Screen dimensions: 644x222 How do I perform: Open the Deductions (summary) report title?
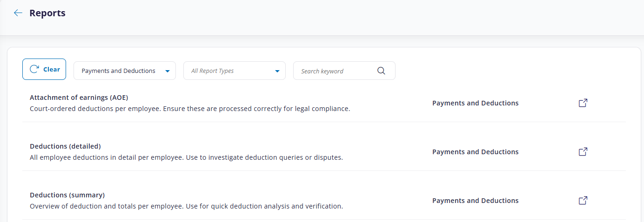tap(67, 195)
